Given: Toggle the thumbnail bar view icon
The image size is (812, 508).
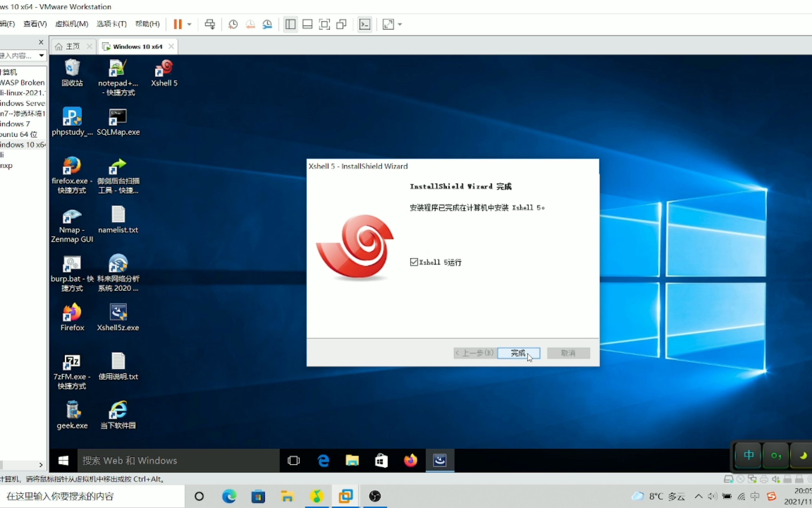Looking at the screenshot, I should 307,24.
